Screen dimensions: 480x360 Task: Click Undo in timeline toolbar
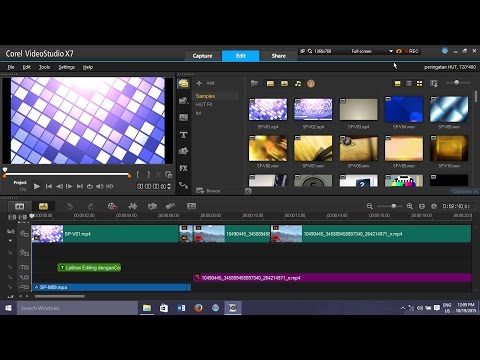coord(69,206)
